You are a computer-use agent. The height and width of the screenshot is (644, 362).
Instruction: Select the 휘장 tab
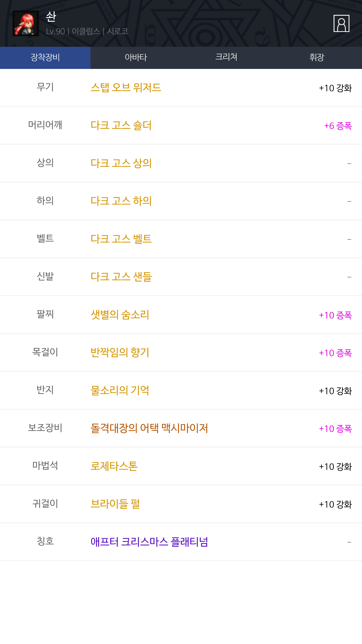(317, 58)
